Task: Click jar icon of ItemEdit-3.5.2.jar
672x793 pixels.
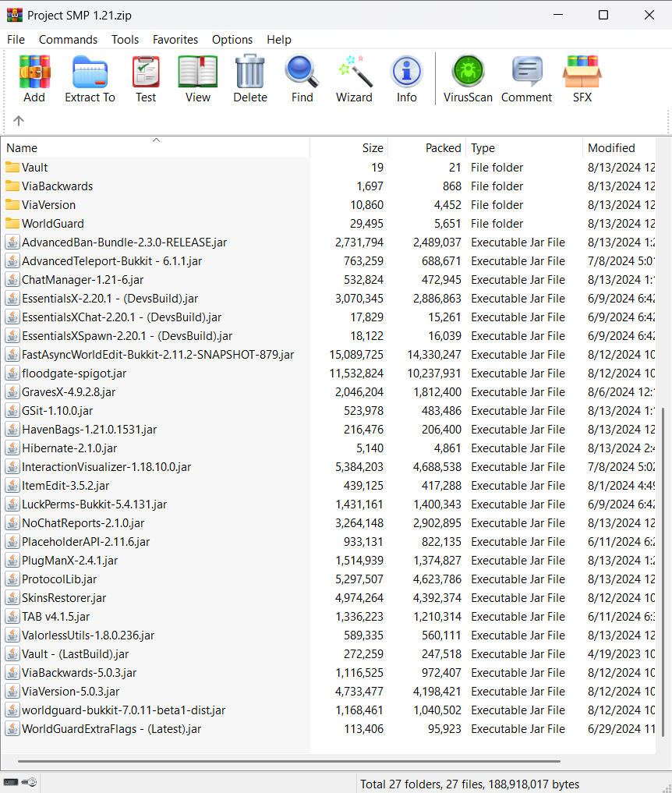Action: (x=12, y=486)
